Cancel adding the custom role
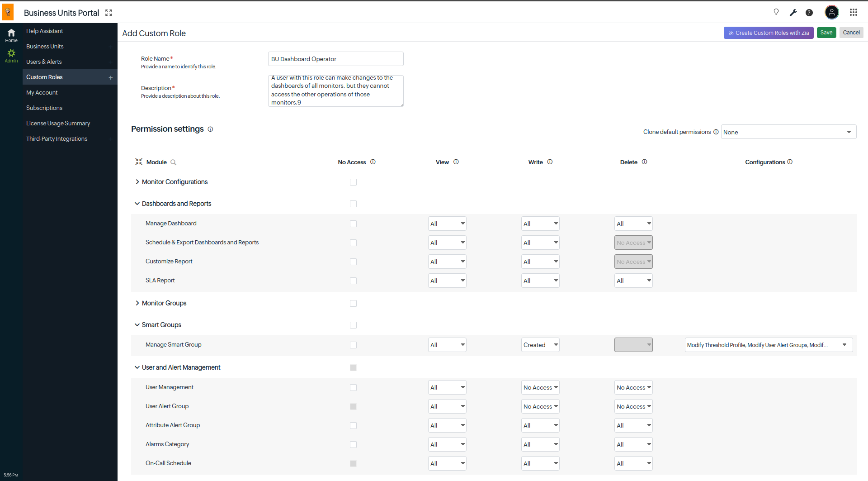The width and height of the screenshot is (868, 481). 851,33
